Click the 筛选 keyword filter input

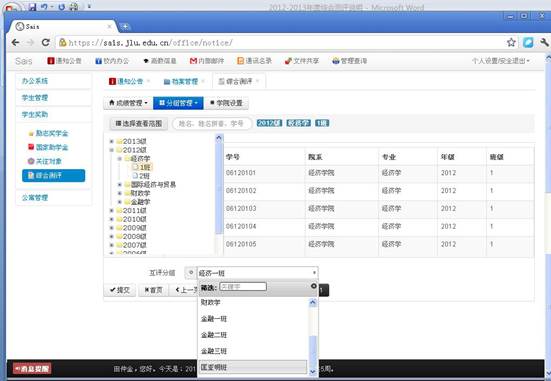pyautogui.click(x=243, y=287)
